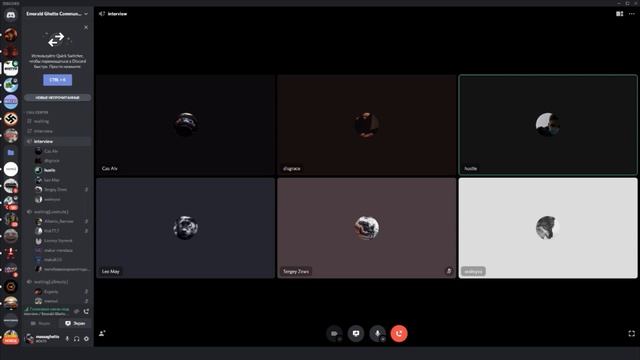
Task: Toggle microphone mute in user panel
Action: (x=67, y=339)
